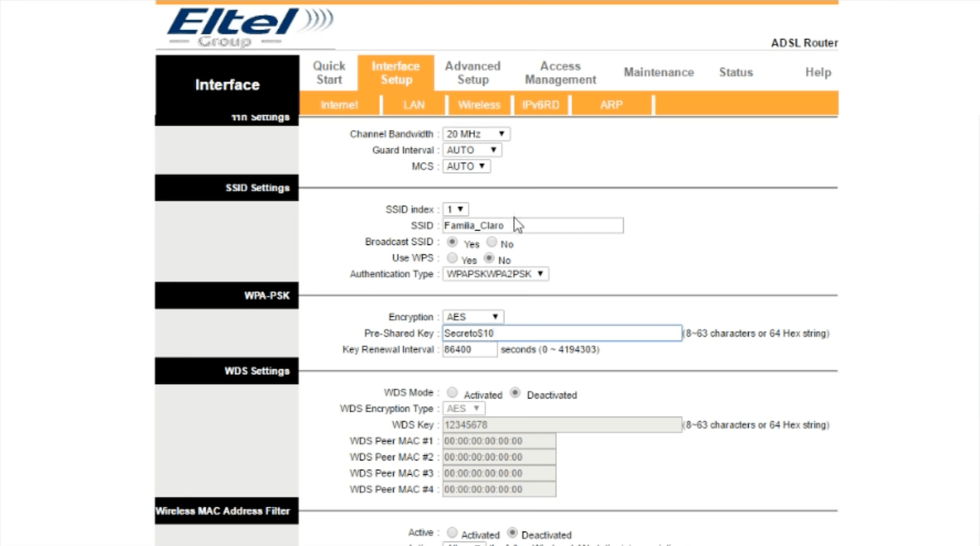Open the Encryption dropdown under WPA-PSK
This screenshot has height=546, width=980.
pos(473,317)
